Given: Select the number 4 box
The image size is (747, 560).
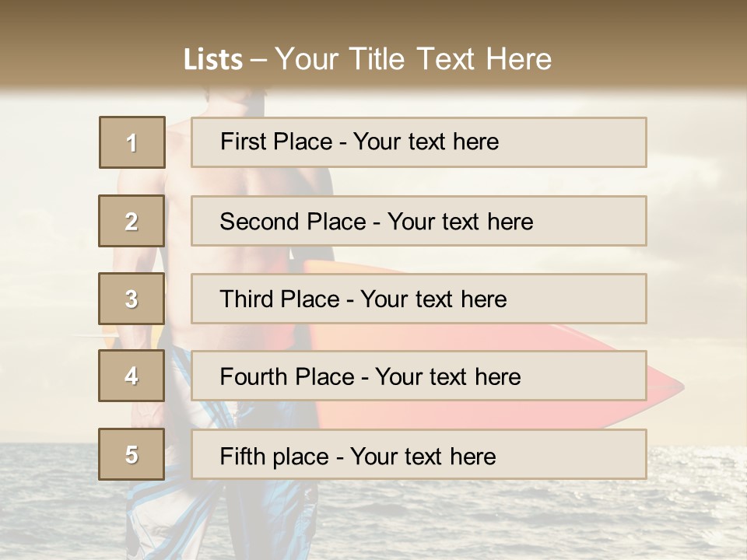Looking at the screenshot, I should [132, 376].
